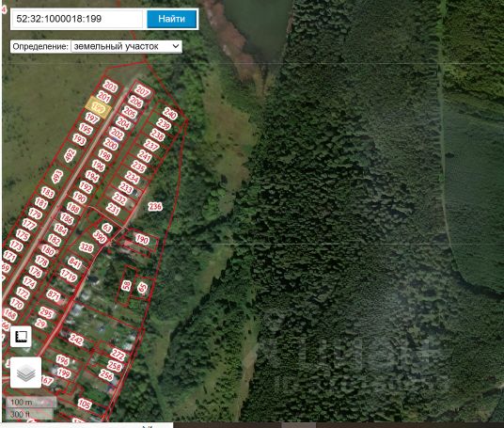Focus the cadastral number search field

[77, 19]
